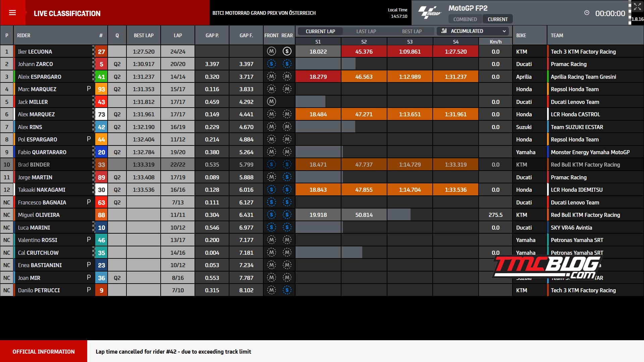Select rider Valentino ROSSI
Image resolution: width=644 pixels, height=362 pixels.
coord(38,240)
